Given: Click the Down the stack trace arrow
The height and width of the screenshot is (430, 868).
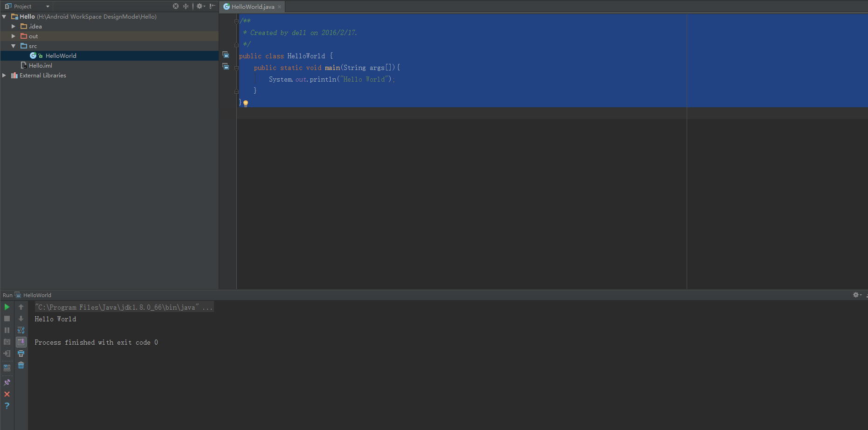Looking at the screenshot, I should point(21,319).
